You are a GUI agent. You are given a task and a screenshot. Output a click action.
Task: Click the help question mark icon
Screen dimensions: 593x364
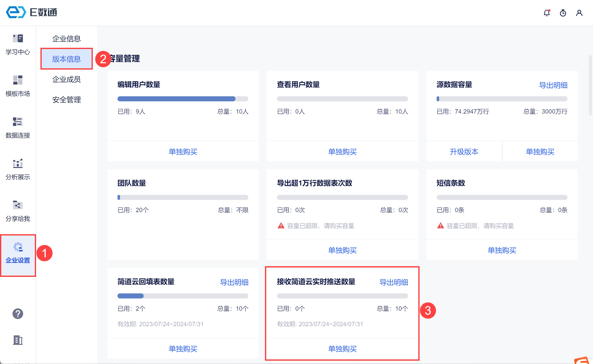18,314
